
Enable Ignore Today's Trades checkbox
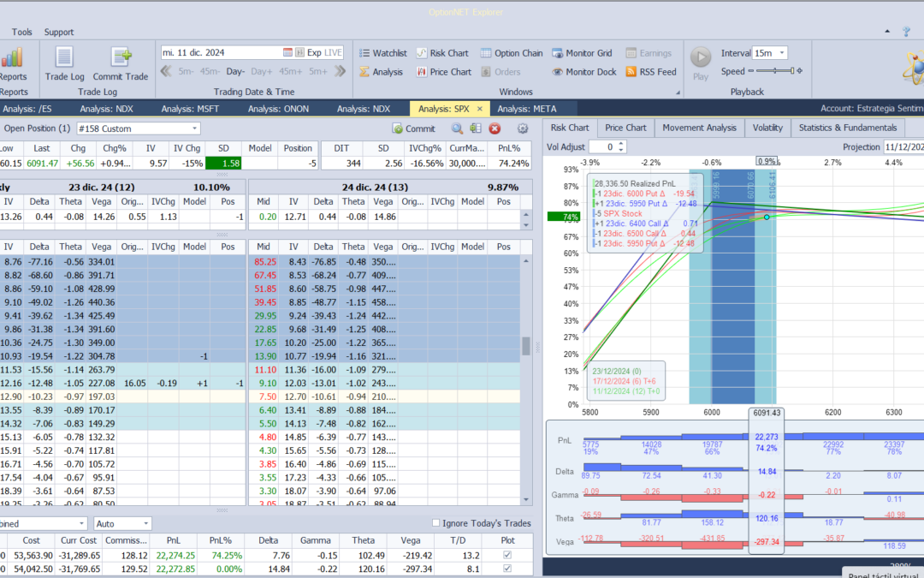click(x=436, y=523)
